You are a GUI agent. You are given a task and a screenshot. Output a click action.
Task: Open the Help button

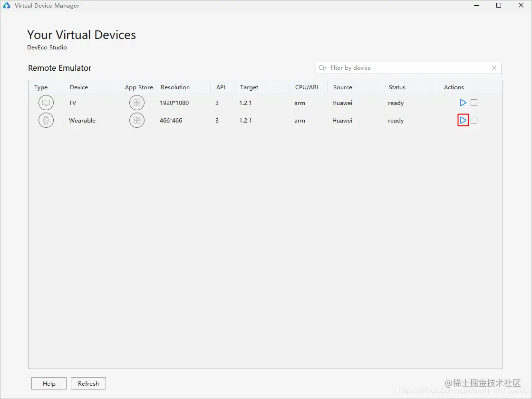[x=49, y=383]
